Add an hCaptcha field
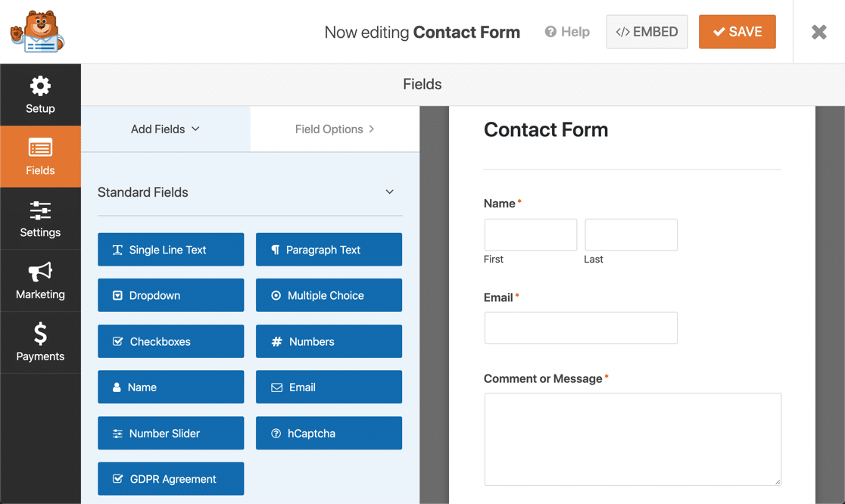845x504 pixels. point(329,433)
